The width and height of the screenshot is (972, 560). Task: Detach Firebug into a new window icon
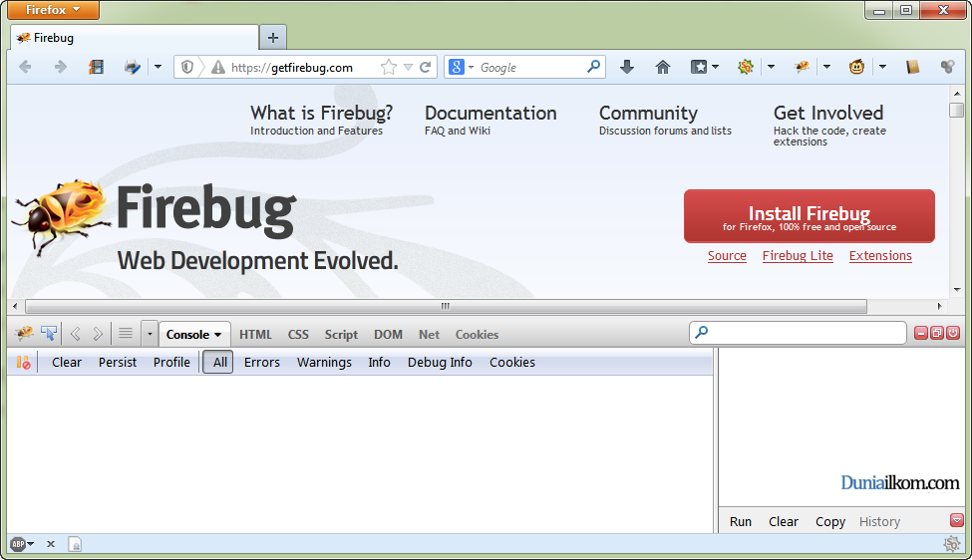pyautogui.click(x=937, y=333)
